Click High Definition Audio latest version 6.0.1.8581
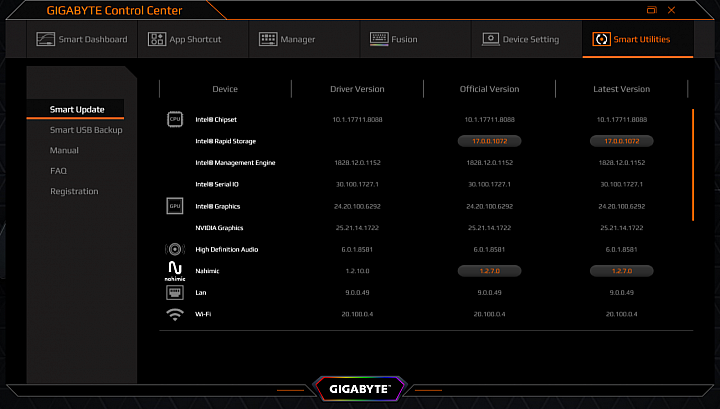 622,249
